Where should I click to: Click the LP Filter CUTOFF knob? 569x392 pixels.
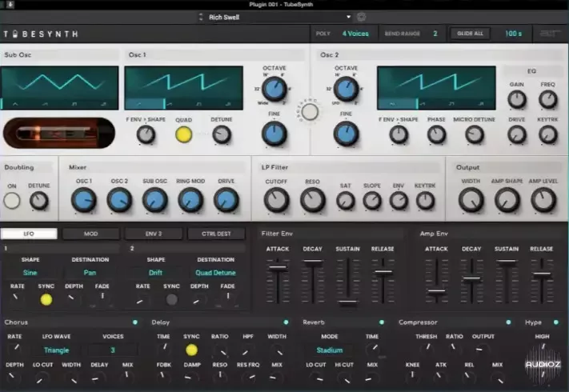(276, 200)
